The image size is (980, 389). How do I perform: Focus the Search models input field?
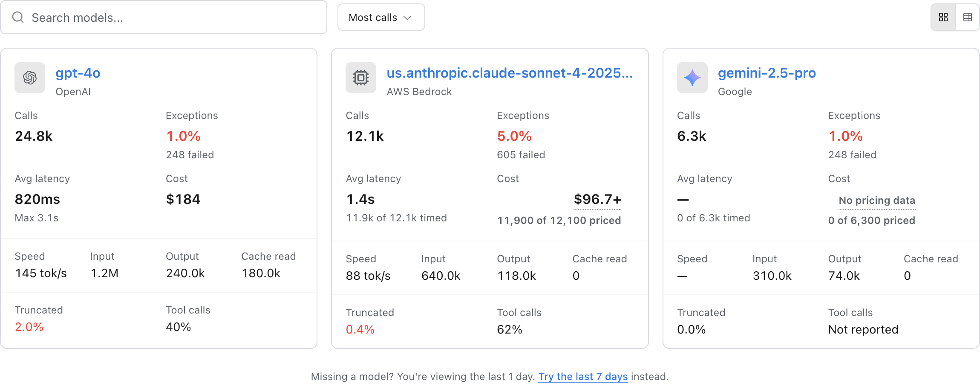164,17
